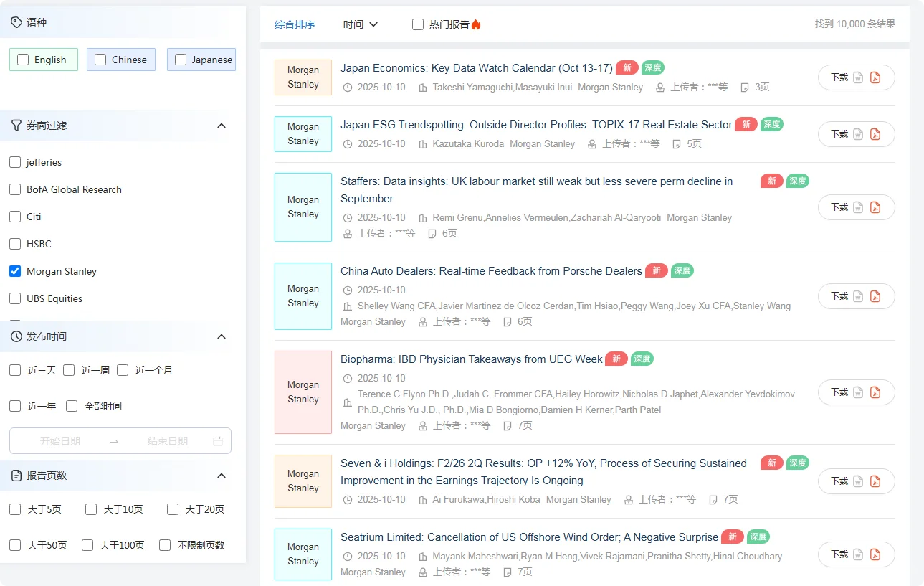
Task: Get Word version of China Auto Dealers report
Action: point(858,296)
